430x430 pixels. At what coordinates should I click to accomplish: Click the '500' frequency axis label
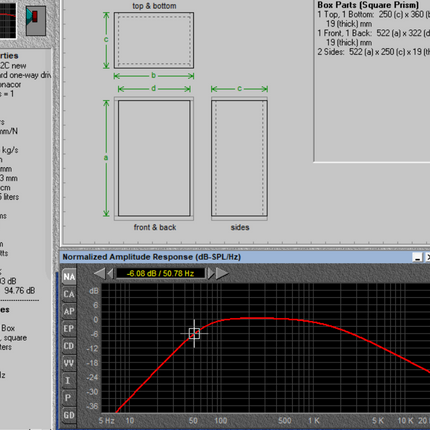[x=285, y=421]
